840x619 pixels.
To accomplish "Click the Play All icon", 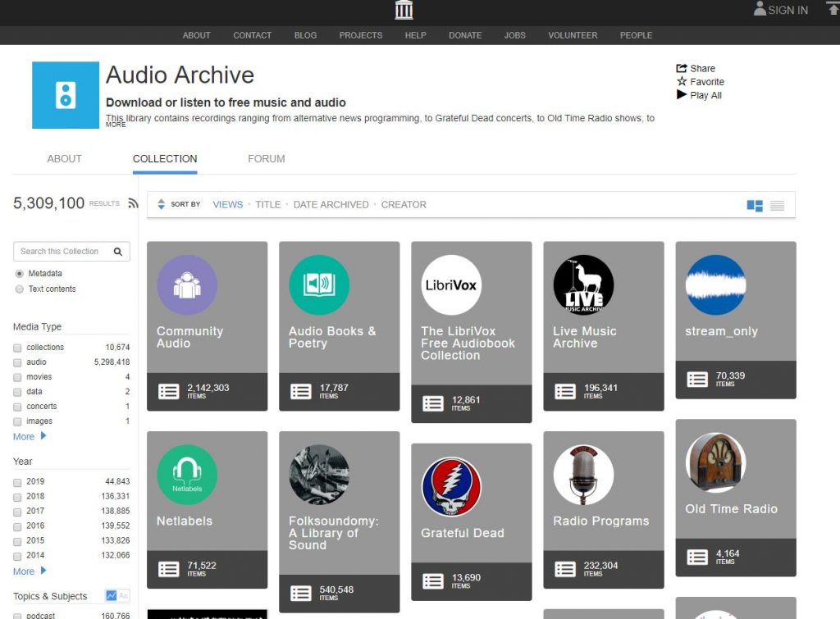I will click(682, 95).
